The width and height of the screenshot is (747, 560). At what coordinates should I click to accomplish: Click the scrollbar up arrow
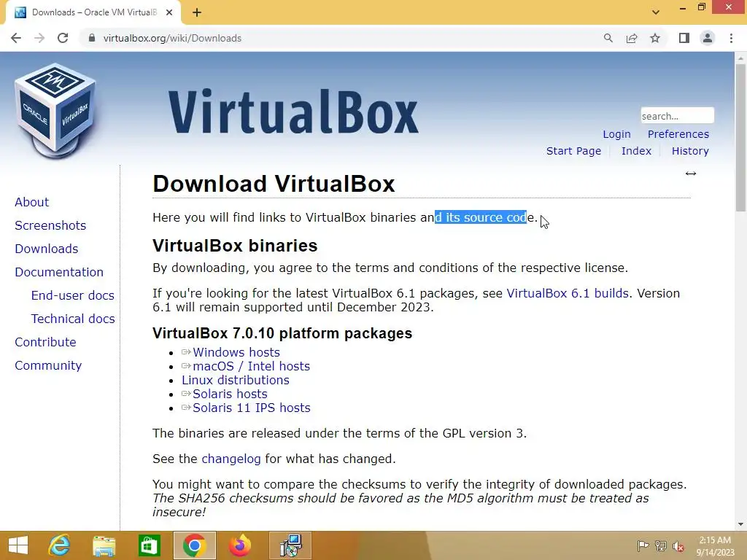click(740, 58)
